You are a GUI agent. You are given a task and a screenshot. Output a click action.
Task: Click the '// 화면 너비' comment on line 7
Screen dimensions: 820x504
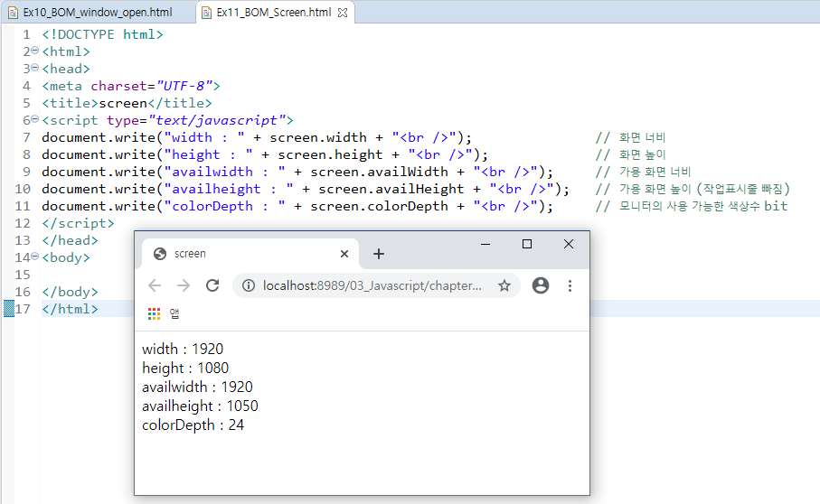[630, 137]
